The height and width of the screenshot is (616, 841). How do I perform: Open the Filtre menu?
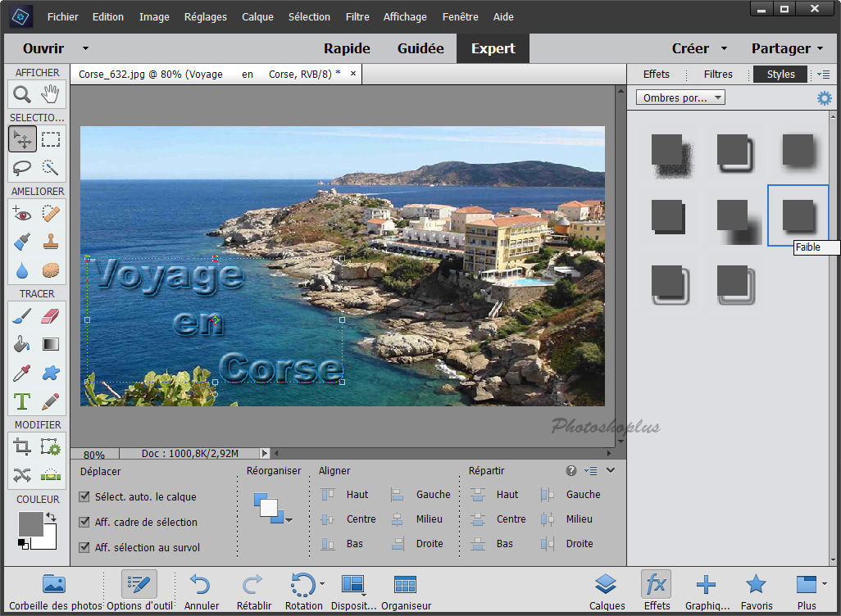(357, 16)
